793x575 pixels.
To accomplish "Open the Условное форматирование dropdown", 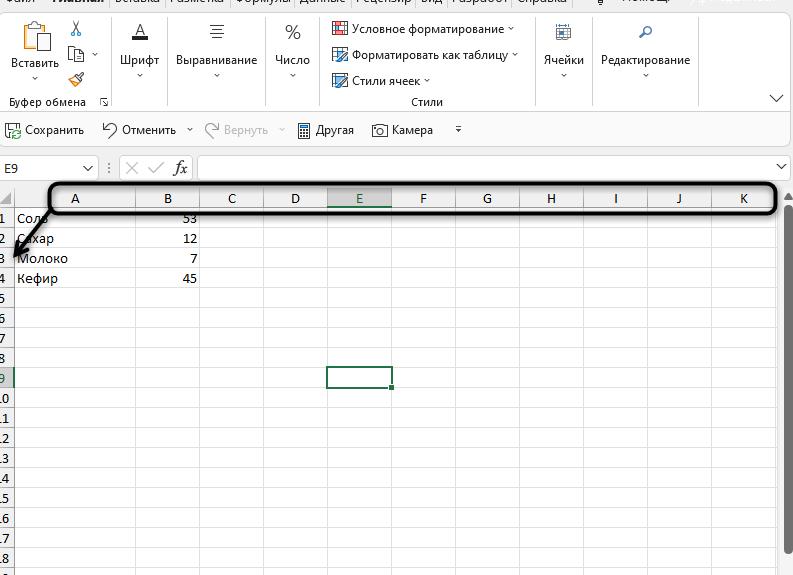I will 423,29.
